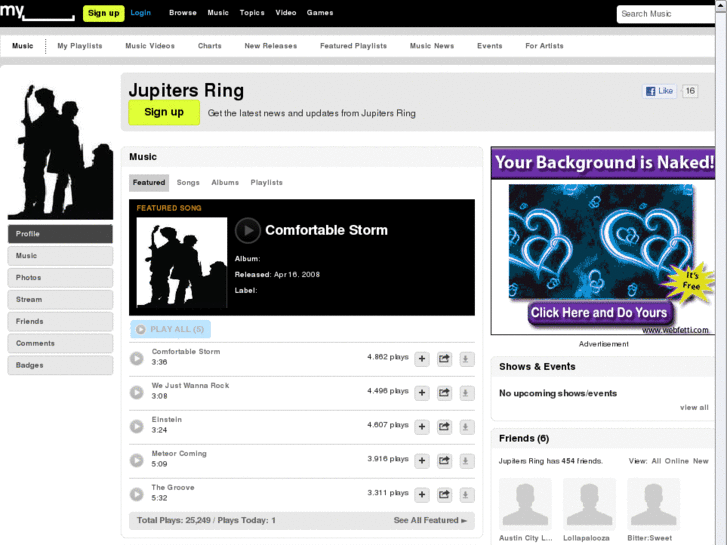The height and width of the screenshot is (545, 727).
Task: Switch to the Albums tab
Action: [x=225, y=183]
